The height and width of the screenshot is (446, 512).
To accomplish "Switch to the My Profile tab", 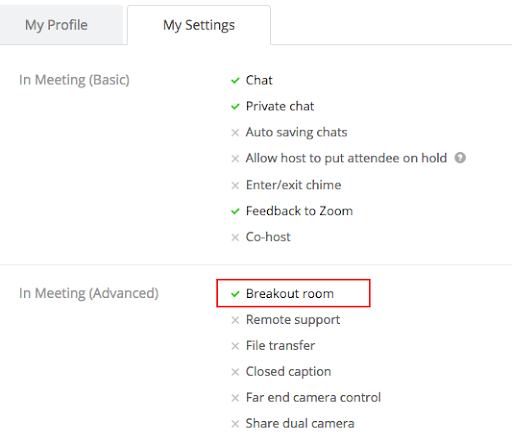I will (x=56, y=25).
